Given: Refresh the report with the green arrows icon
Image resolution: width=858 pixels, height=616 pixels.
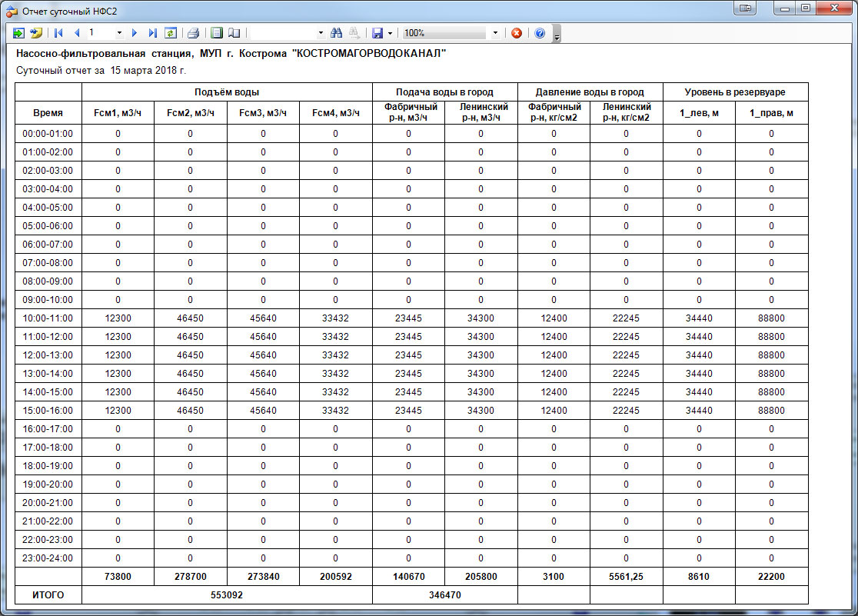Looking at the screenshot, I should tap(171, 33).
